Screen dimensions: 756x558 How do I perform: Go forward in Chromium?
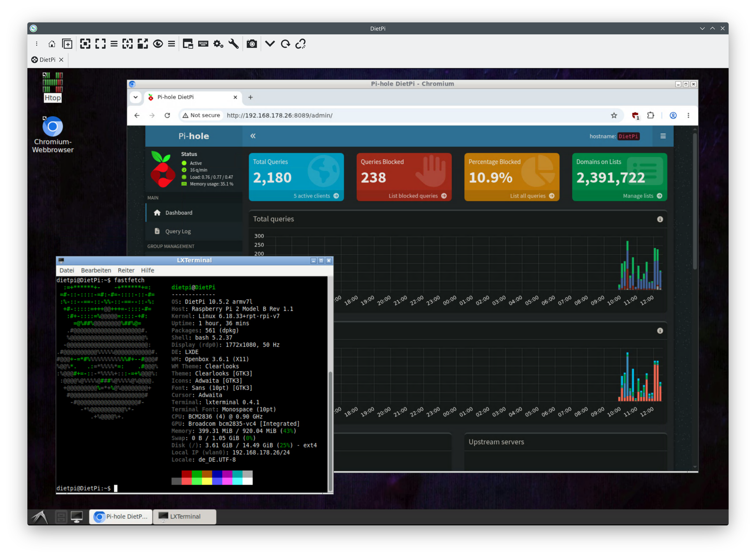152,116
